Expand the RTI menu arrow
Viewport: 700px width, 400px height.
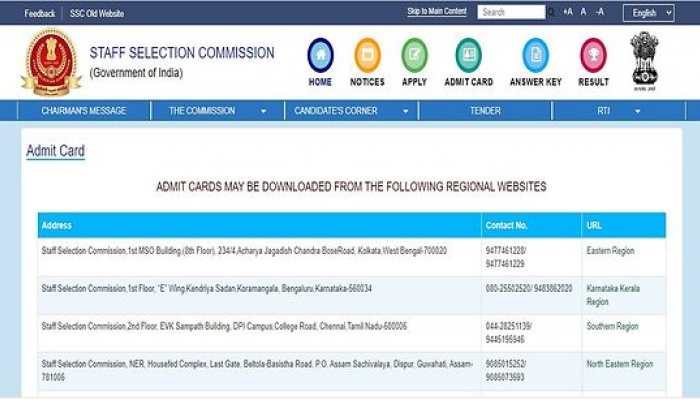coord(638,111)
